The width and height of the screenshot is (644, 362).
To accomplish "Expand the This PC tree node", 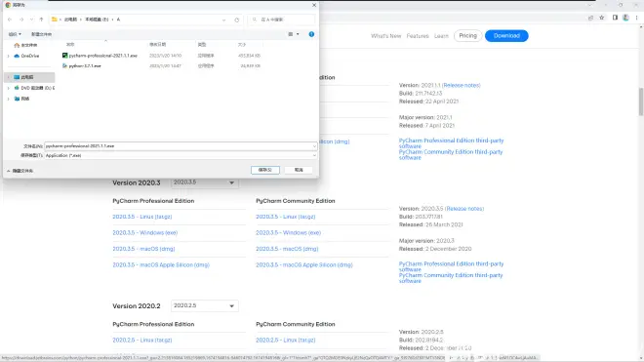I will (x=8, y=77).
